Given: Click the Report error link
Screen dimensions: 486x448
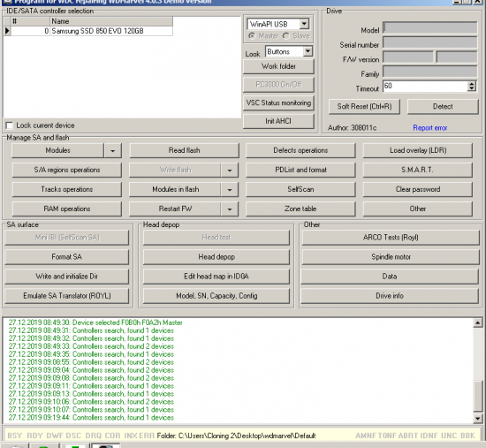Looking at the screenshot, I should [x=430, y=128].
